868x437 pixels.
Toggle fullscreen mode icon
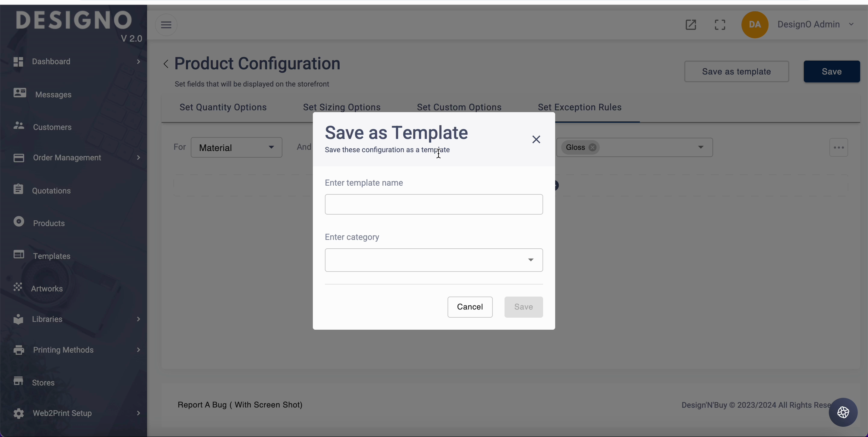(x=720, y=25)
